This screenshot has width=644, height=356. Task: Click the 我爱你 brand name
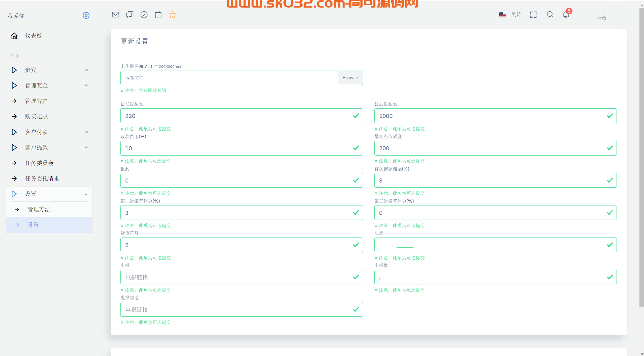point(16,16)
